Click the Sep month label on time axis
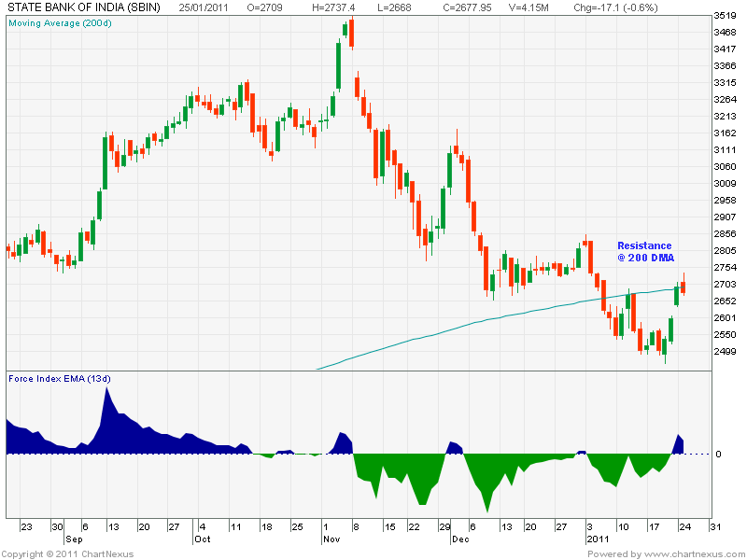The width and height of the screenshot is (747, 560). [74, 539]
